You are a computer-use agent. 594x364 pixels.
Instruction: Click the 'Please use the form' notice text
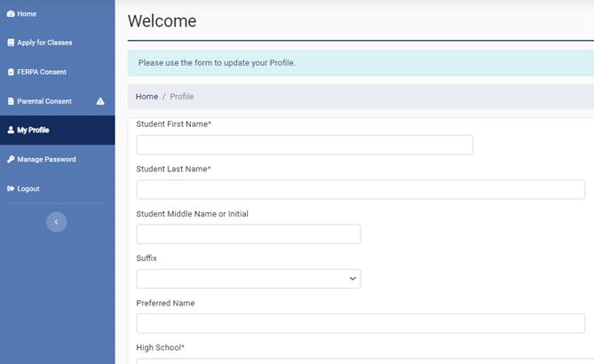click(x=217, y=63)
